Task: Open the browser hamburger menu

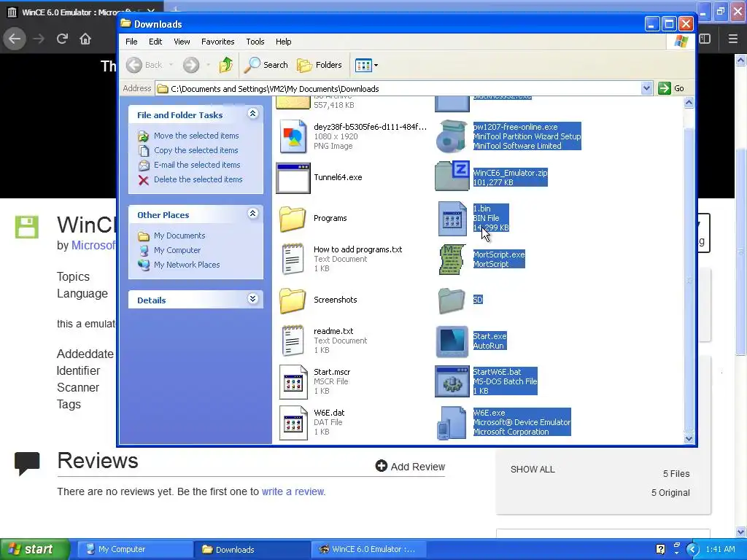Action: pos(732,39)
